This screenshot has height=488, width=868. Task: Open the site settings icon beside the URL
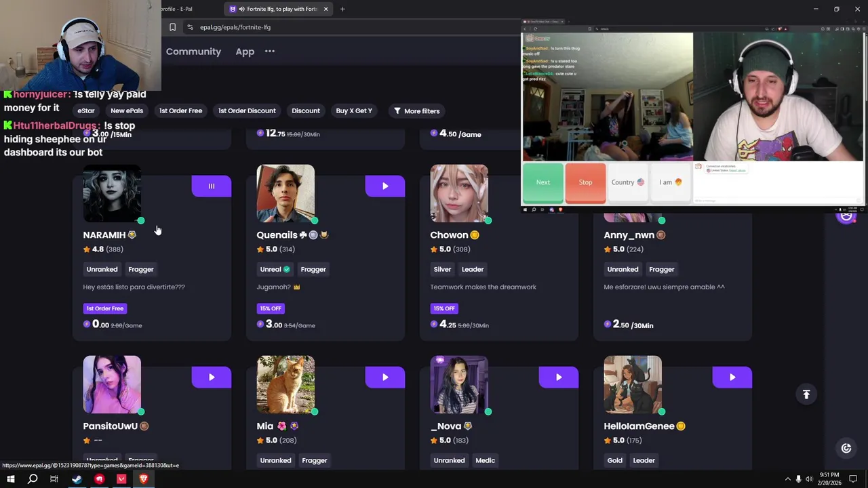point(190,27)
